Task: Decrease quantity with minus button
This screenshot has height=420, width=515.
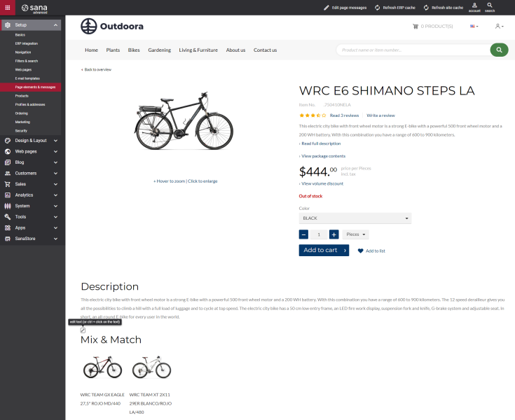Action: coord(303,234)
